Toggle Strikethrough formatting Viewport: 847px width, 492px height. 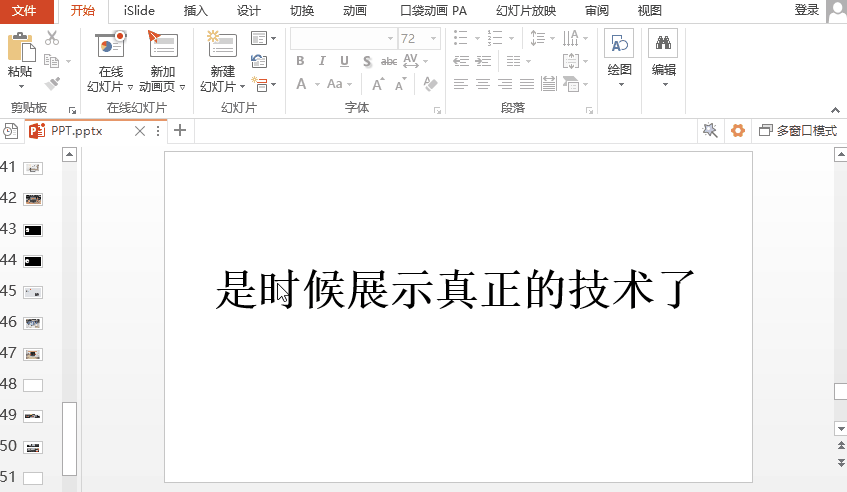point(388,62)
